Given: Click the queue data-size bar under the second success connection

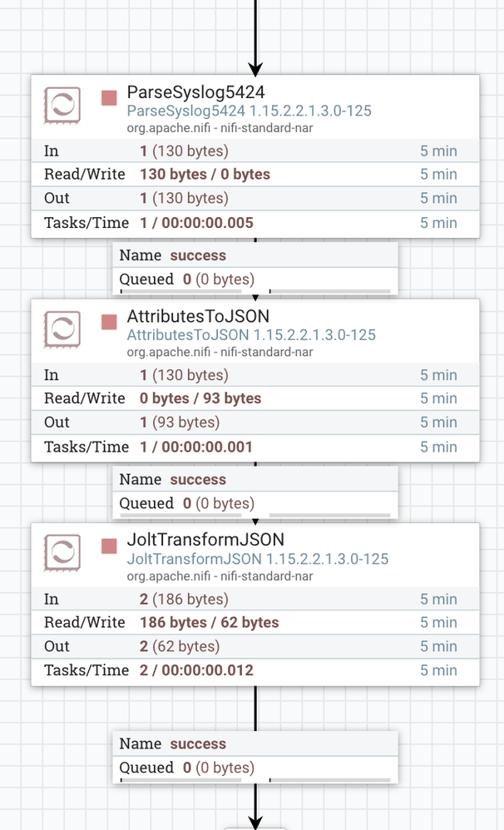Looking at the screenshot, I should 330,515.
